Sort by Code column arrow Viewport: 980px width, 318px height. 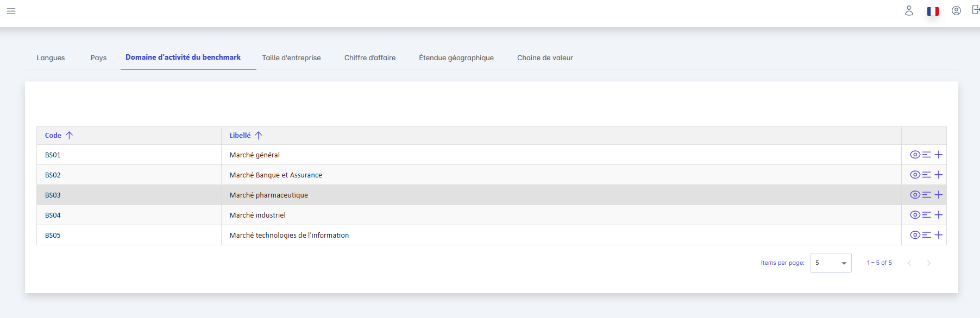(x=69, y=136)
